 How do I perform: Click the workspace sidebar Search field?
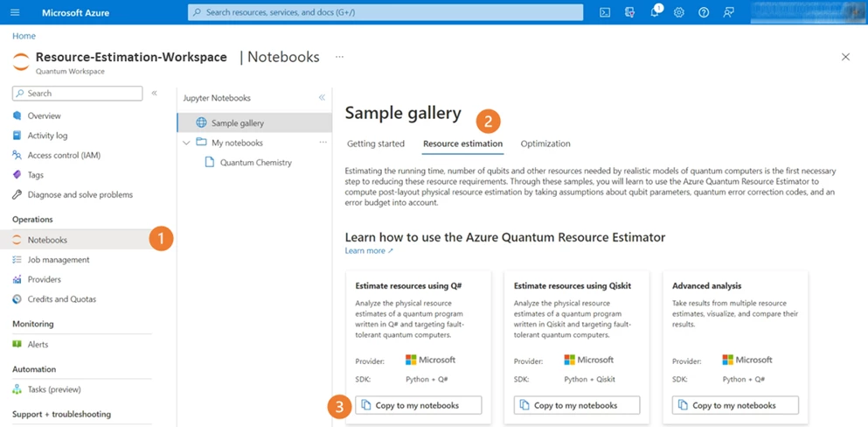coord(78,94)
